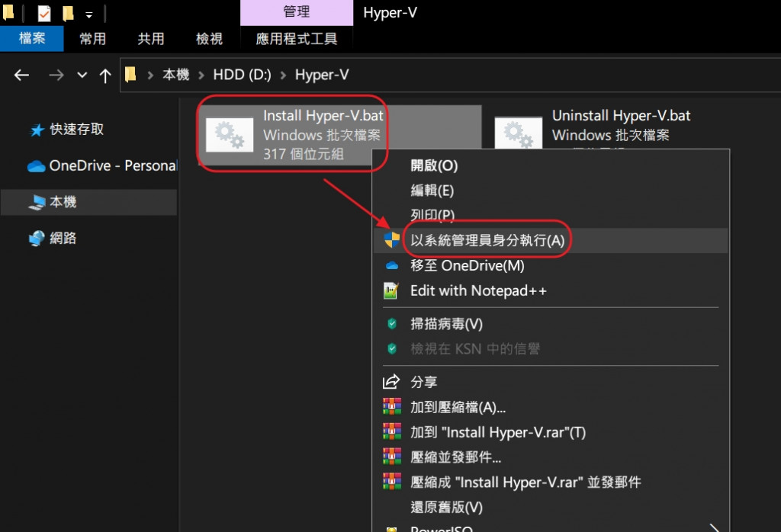Click HDD (D:) in the address breadcrumb

[242, 75]
